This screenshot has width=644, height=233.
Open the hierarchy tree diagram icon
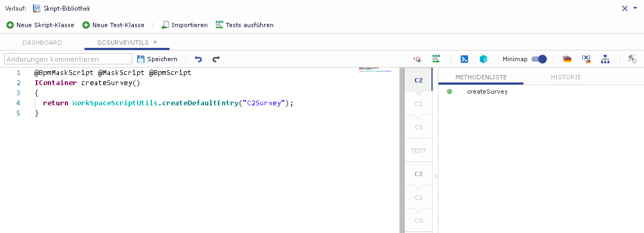tap(605, 59)
